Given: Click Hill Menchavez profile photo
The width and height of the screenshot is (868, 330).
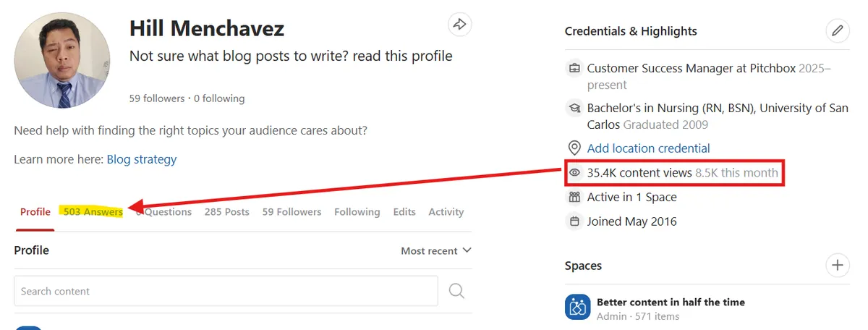Looking at the screenshot, I should point(62,60).
